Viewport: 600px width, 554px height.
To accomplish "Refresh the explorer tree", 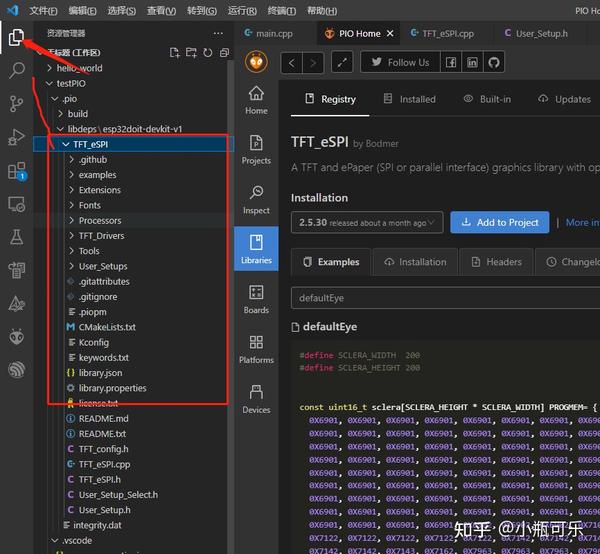I will point(207,53).
